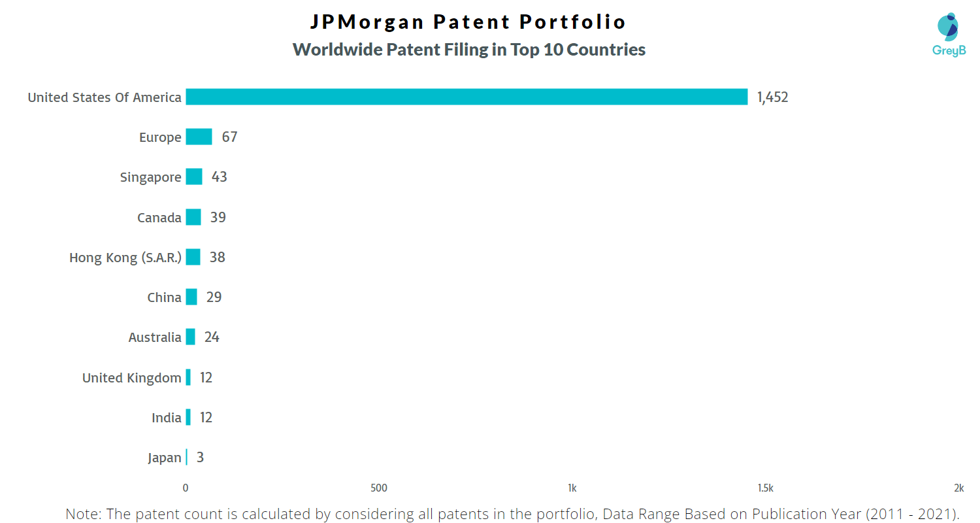Click the 2k axis tick label
This screenshot has width=980, height=523.
pyautogui.click(x=958, y=488)
